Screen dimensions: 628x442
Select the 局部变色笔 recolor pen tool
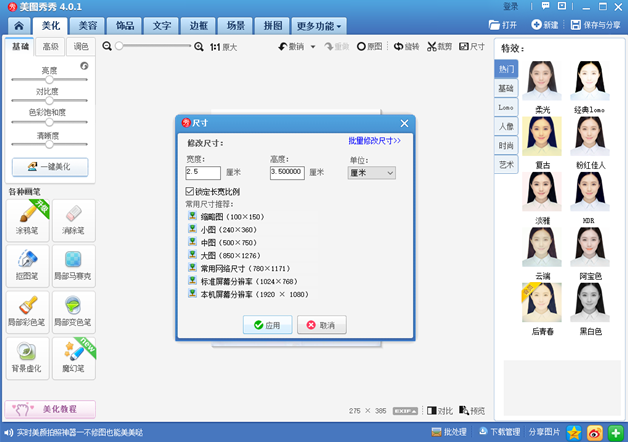click(x=74, y=312)
